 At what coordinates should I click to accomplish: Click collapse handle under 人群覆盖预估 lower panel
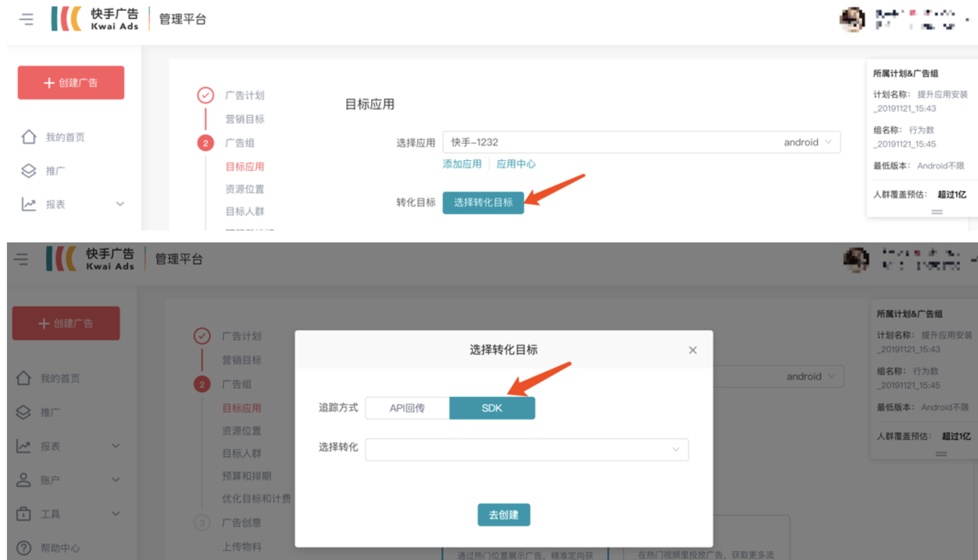tap(941, 454)
